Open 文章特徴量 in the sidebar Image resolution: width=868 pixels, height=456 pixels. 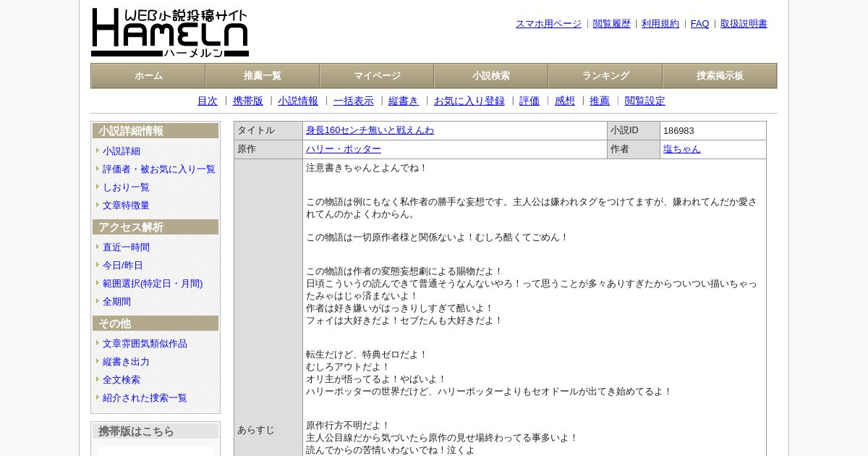[126, 206]
